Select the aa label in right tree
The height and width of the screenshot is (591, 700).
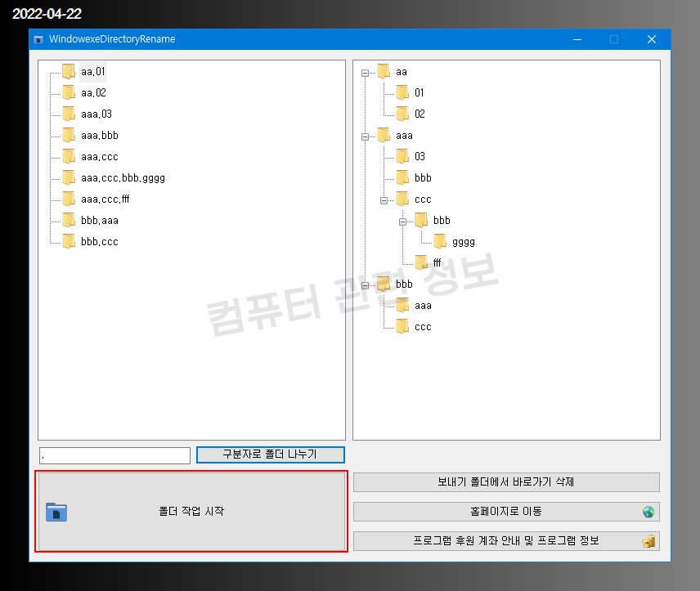tap(402, 72)
